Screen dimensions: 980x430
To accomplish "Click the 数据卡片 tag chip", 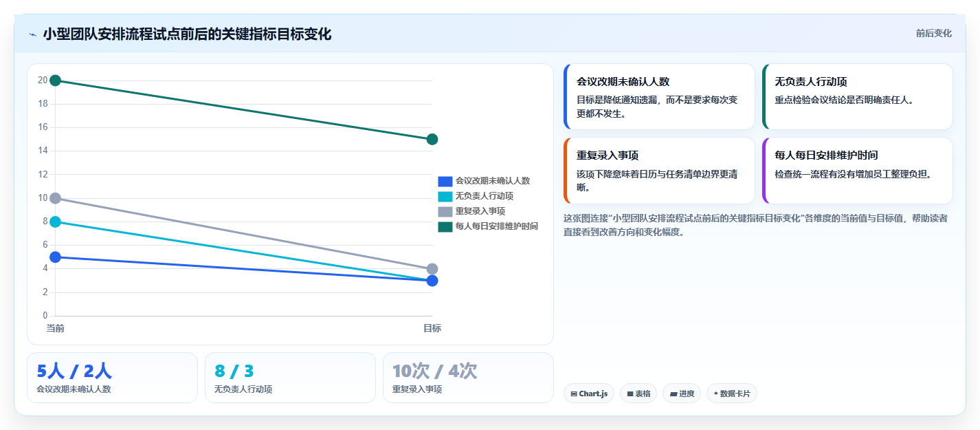I will click(732, 394).
